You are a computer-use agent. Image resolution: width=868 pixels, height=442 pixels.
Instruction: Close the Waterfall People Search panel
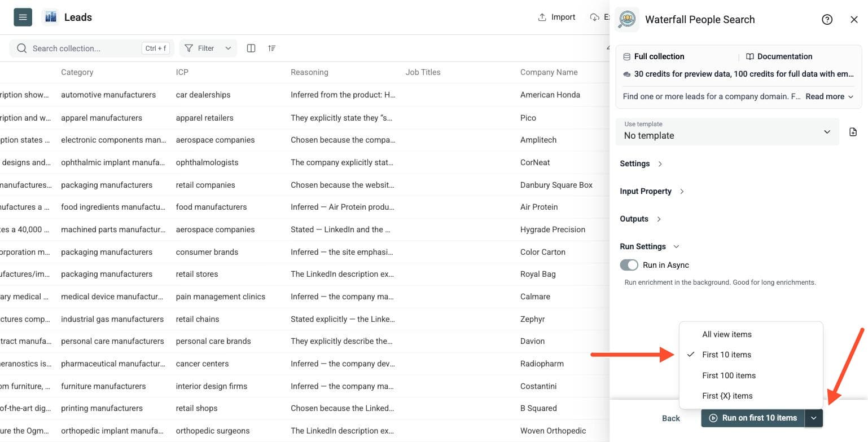[854, 20]
